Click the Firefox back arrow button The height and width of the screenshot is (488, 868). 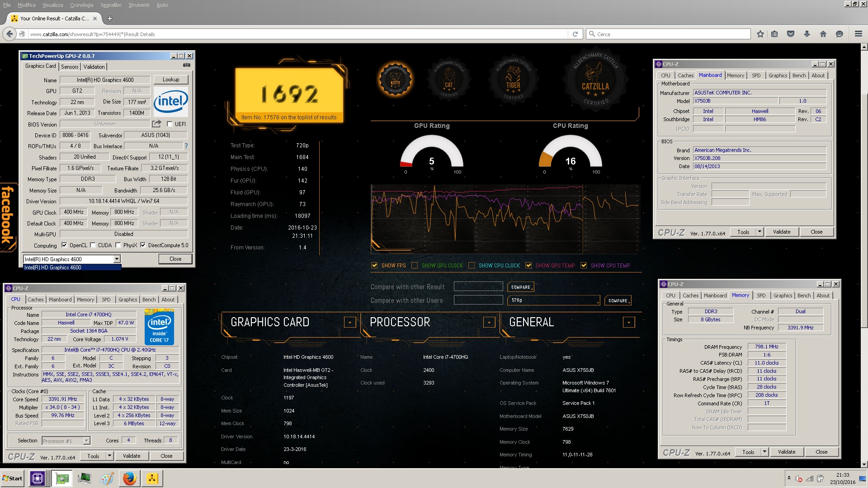pyautogui.click(x=9, y=34)
